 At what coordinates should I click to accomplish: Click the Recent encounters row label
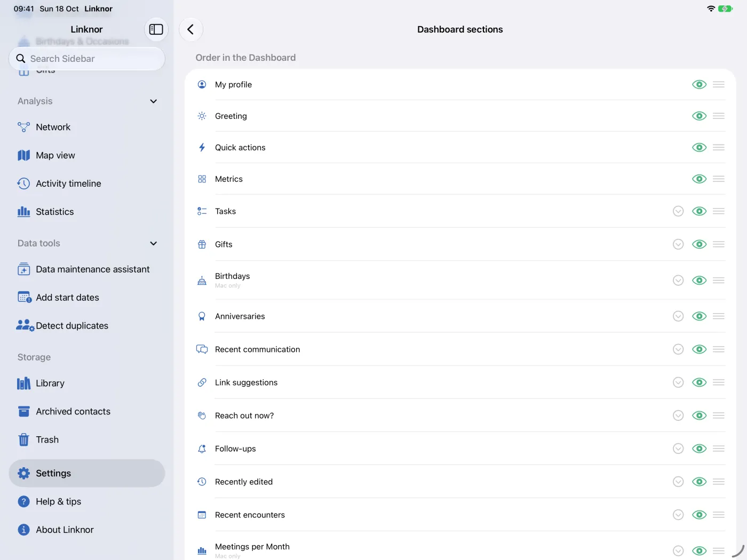pyautogui.click(x=250, y=515)
